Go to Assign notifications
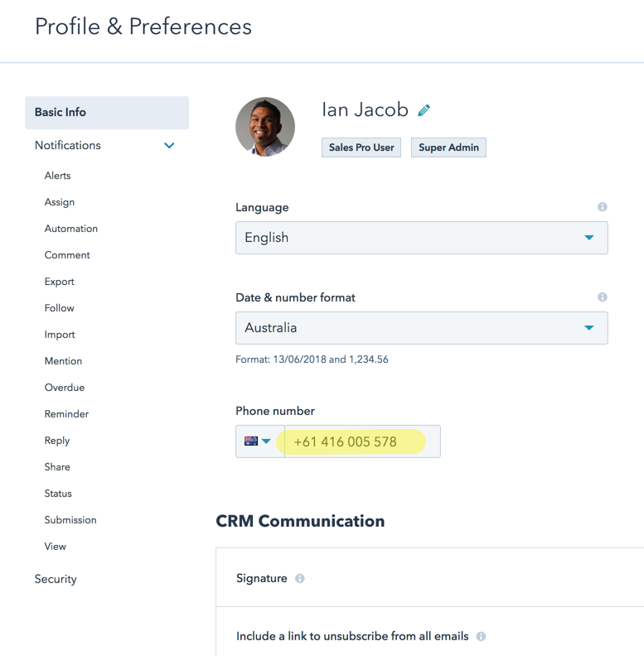The image size is (644, 656). [60, 202]
